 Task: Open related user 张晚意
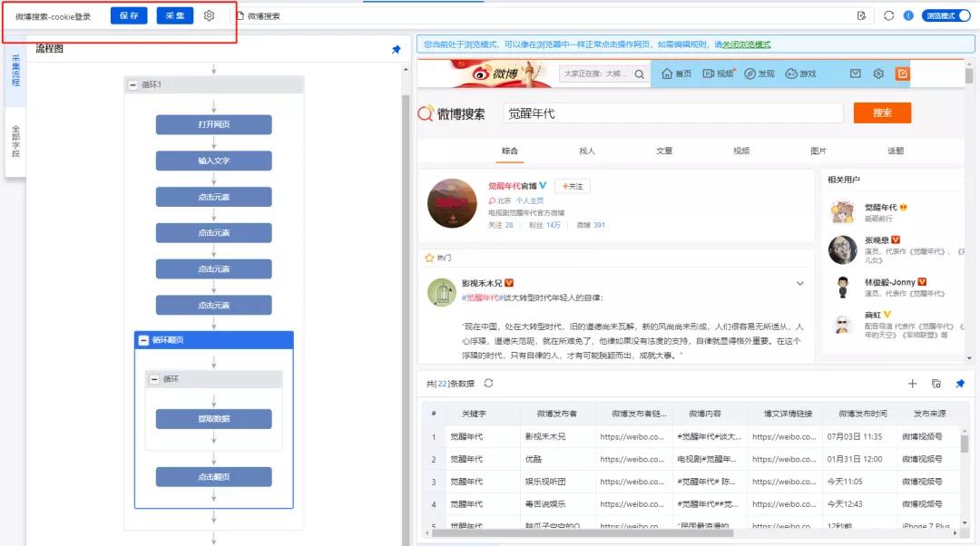877,239
